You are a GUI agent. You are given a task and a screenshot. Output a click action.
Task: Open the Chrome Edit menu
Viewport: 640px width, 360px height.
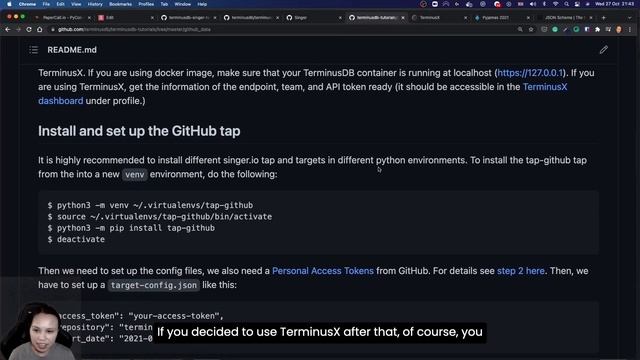pos(60,4)
